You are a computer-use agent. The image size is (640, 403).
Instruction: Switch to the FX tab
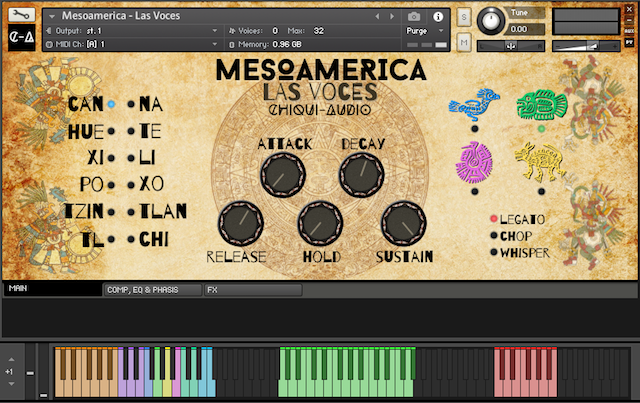tap(213, 290)
